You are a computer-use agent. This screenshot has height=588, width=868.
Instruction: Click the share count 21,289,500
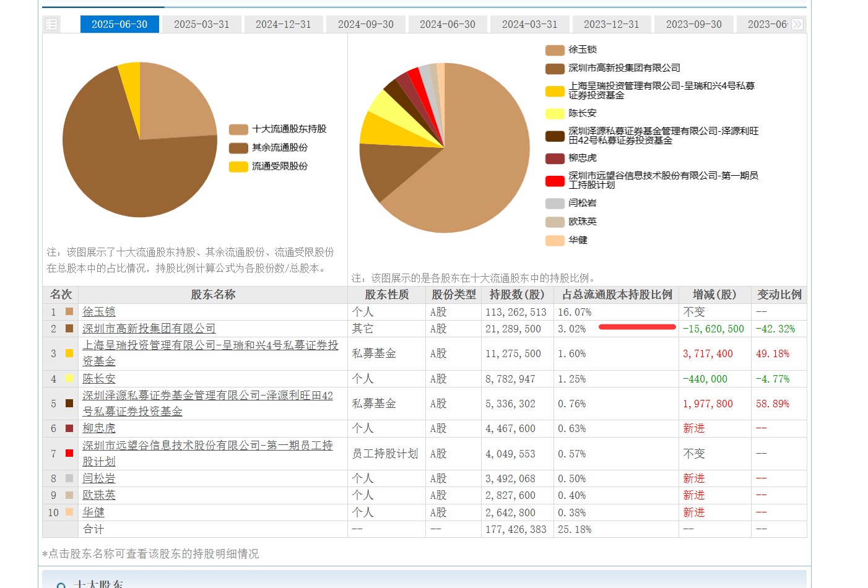tap(513, 329)
